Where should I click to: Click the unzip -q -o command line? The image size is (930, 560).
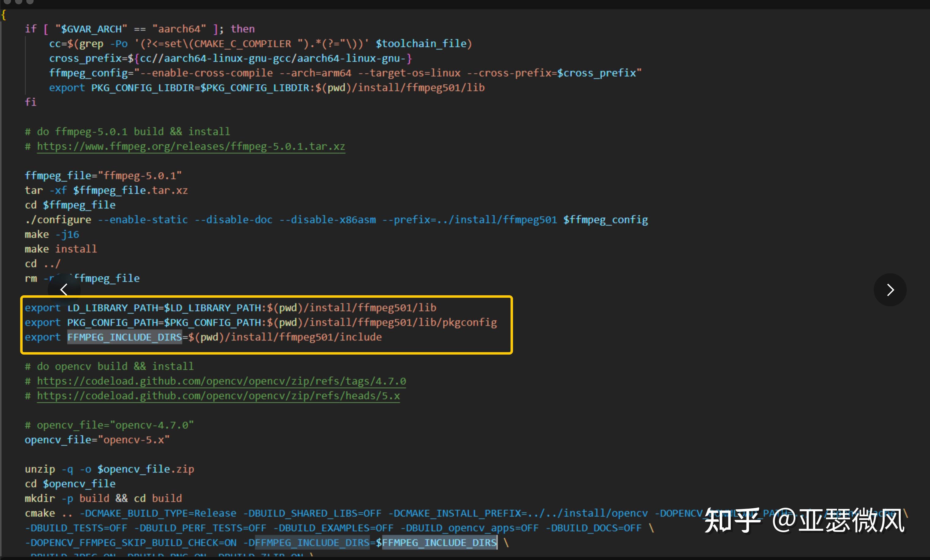pyautogui.click(x=109, y=469)
